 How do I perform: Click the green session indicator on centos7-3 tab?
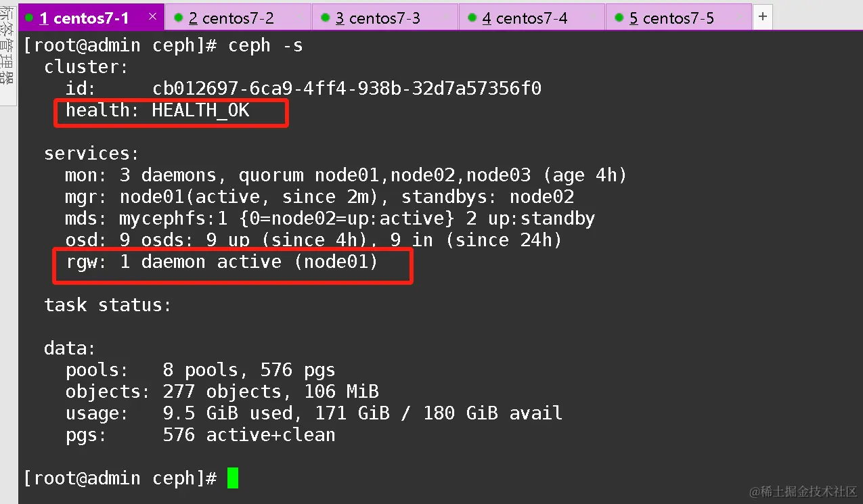(326, 18)
